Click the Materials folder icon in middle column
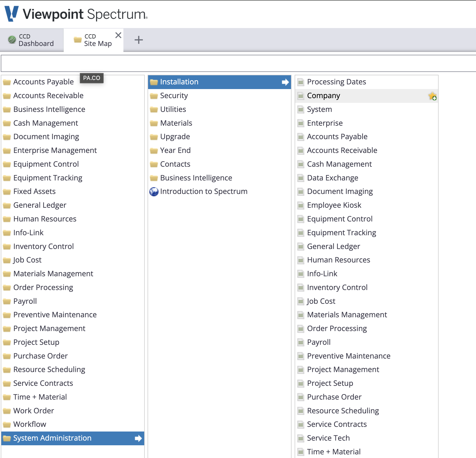The height and width of the screenshot is (458, 476). coord(154,124)
